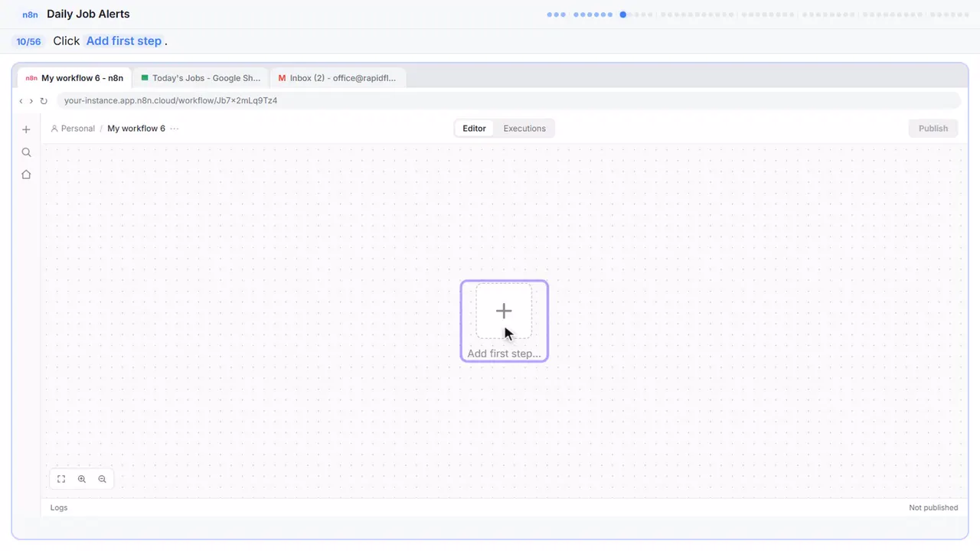
Task: Open the Personal breadcrumb link
Action: pyautogui.click(x=73, y=129)
